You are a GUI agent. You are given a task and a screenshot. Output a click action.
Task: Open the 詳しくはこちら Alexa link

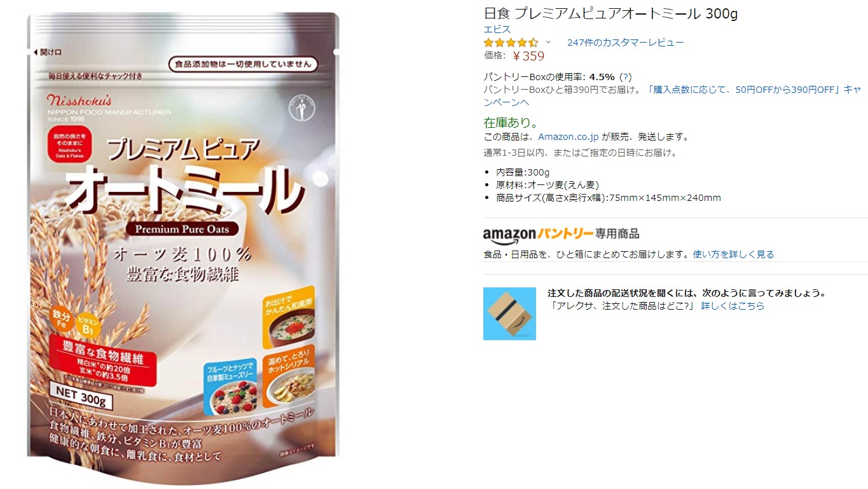click(733, 306)
